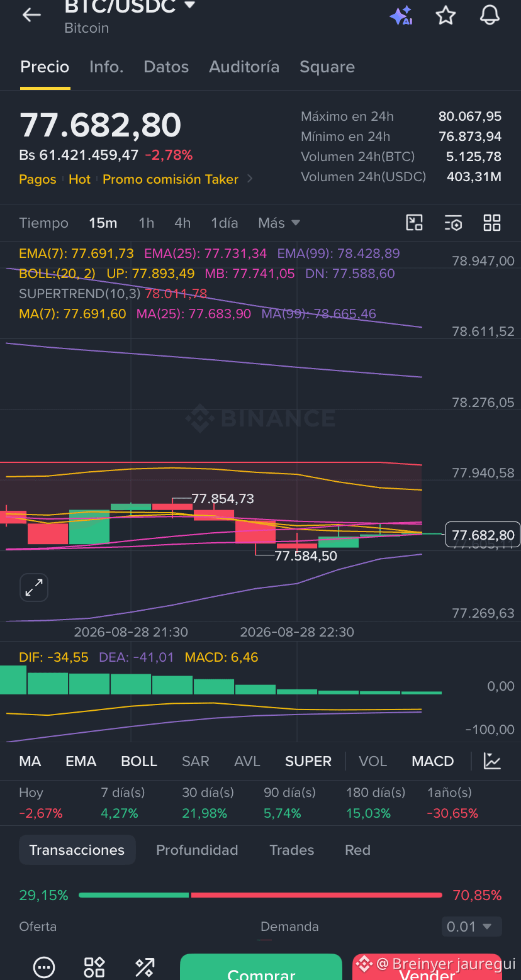Expand chart to fullscreen

click(x=34, y=588)
